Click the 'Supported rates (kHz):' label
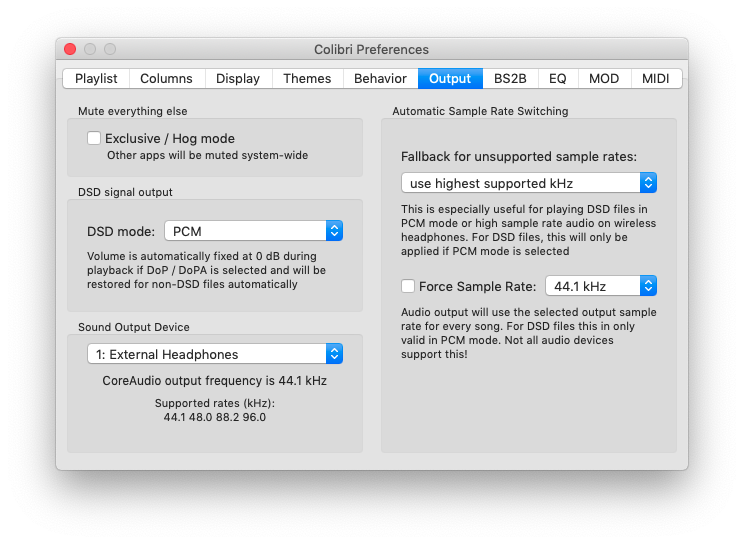This screenshot has height=544, width=744. click(215, 403)
